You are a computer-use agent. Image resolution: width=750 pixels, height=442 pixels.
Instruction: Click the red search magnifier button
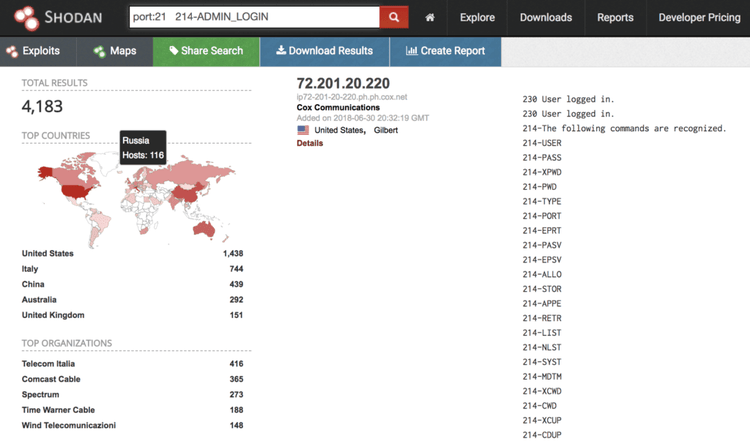coord(394,17)
